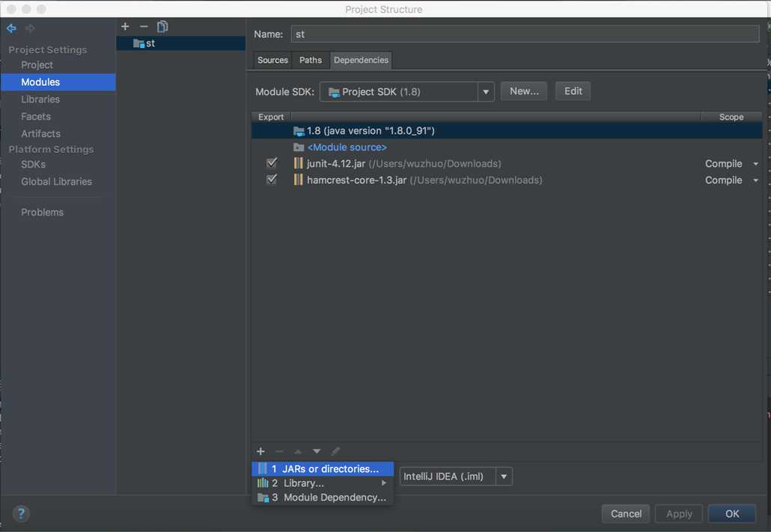Select the Dependencies tab
The image size is (771, 532).
pyautogui.click(x=361, y=60)
